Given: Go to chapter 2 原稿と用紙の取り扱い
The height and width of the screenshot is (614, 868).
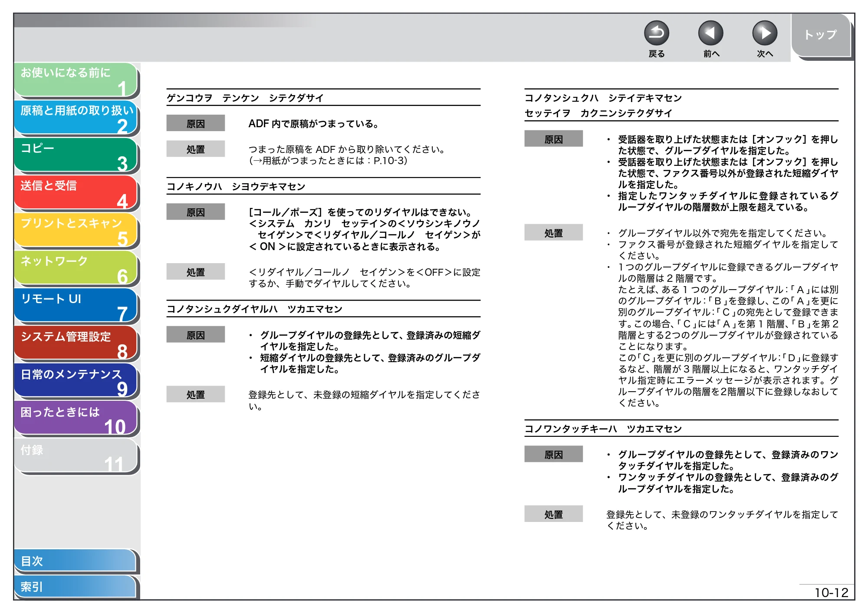Looking at the screenshot, I should click(x=76, y=118).
